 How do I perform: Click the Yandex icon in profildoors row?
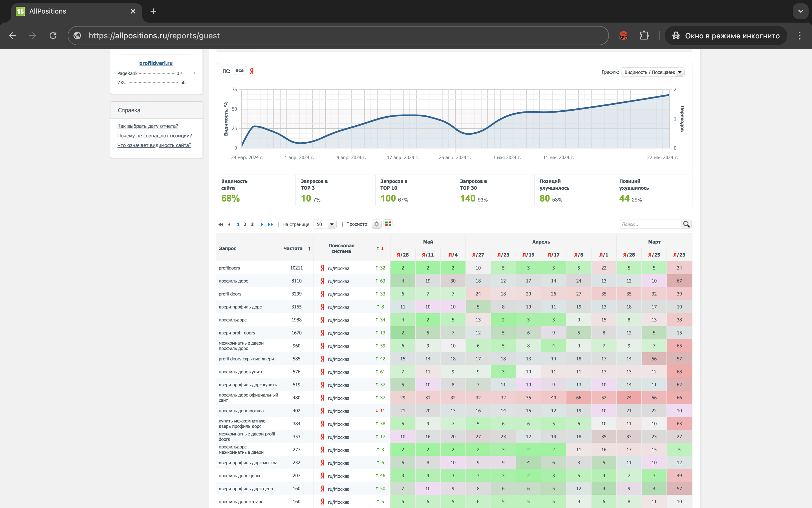pyautogui.click(x=323, y=268)
